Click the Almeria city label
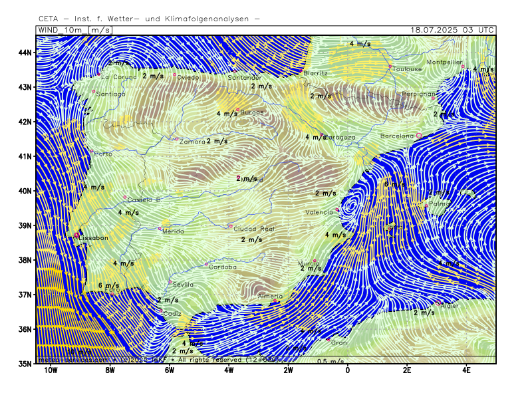532x399 pixels. [270, 296]
